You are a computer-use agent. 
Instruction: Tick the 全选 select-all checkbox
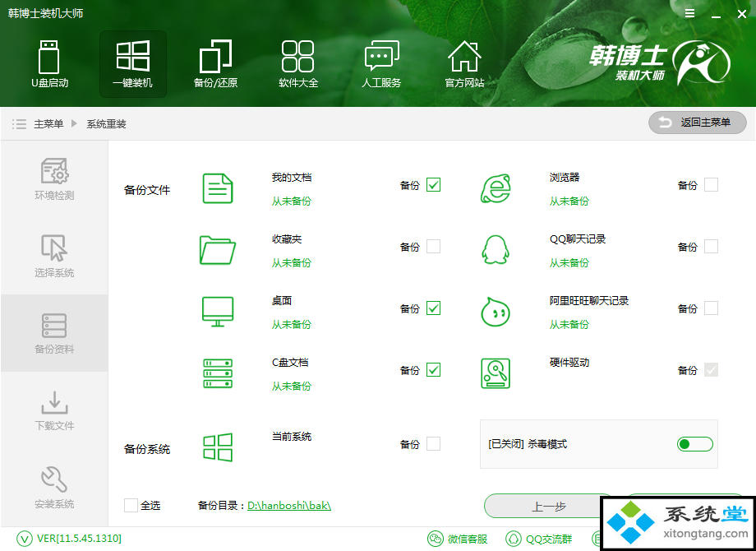click(131, 505)
